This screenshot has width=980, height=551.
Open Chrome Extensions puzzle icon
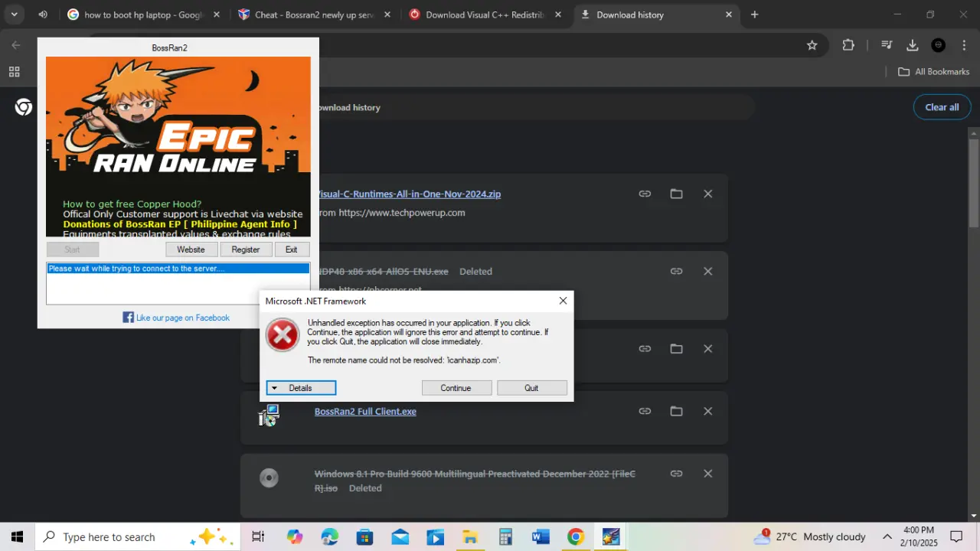coord(848,45)
